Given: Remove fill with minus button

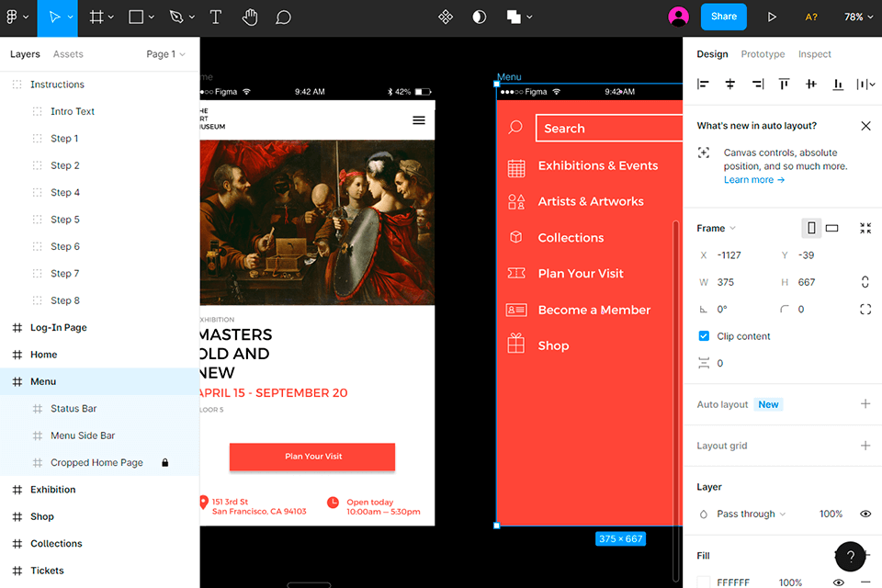Looking at the screenshot, I should pos(865,582).
